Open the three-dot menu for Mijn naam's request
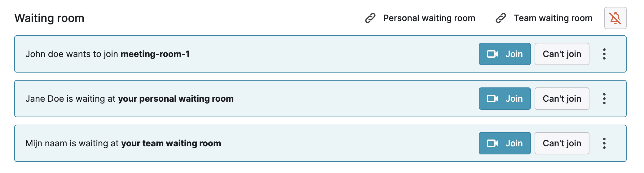 604,143
